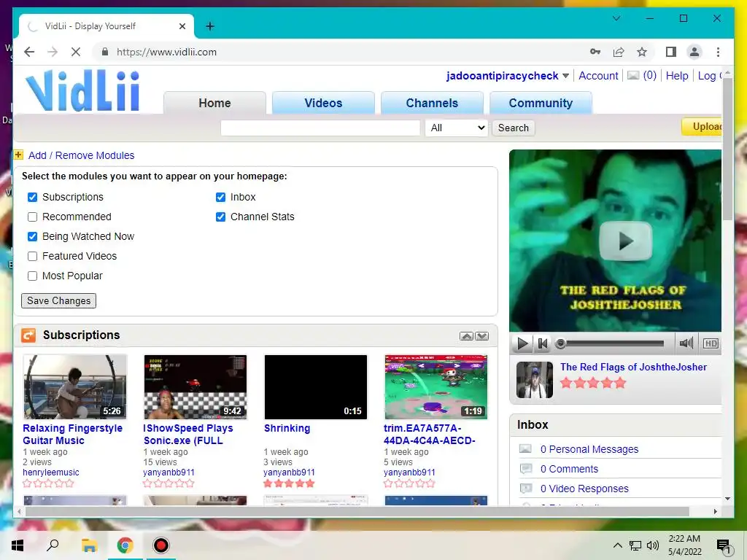Open a new browser tab
Image resolution: width=747 pixels, height=560 pixels.
pos(210,26)
